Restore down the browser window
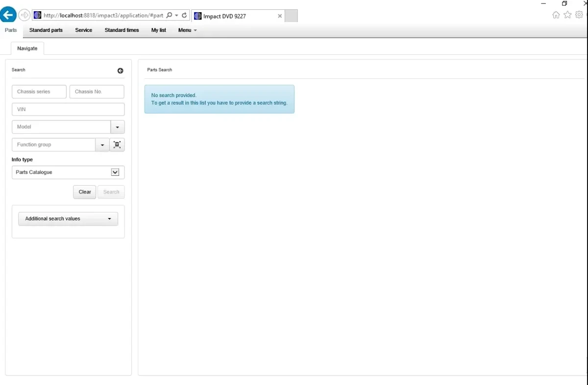Screen dimensions: 588x385 pyautogui.click(x=564, y=3)
